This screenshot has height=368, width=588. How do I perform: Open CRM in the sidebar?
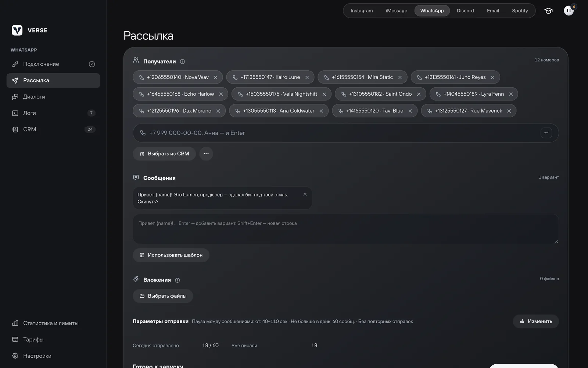pyautogui.click(x=53, y=130)
